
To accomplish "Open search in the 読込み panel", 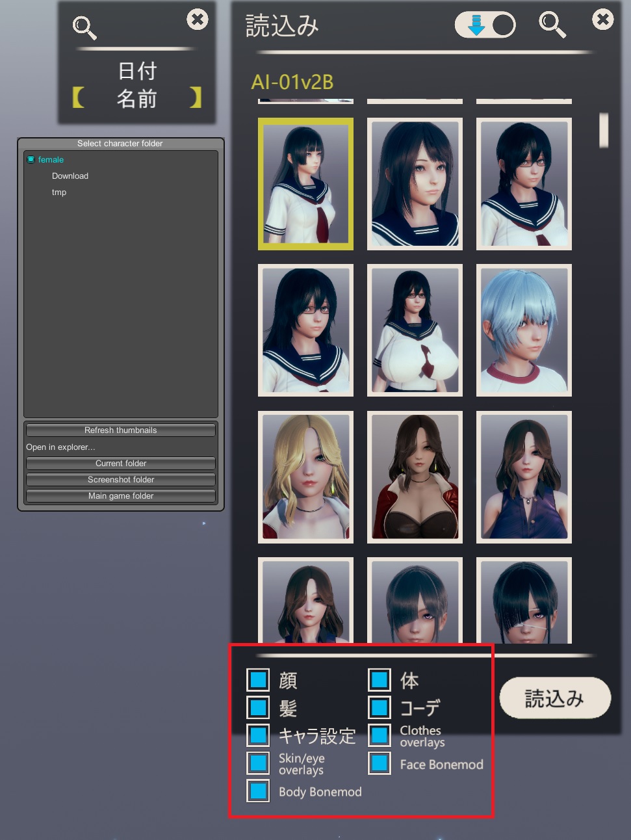I will click(552, 25).
